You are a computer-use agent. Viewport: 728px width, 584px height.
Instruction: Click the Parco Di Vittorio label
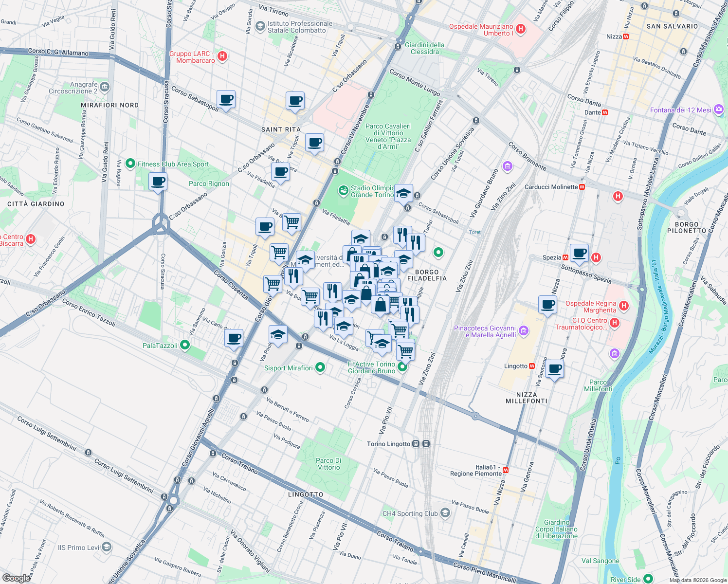[x=328, y=464]
